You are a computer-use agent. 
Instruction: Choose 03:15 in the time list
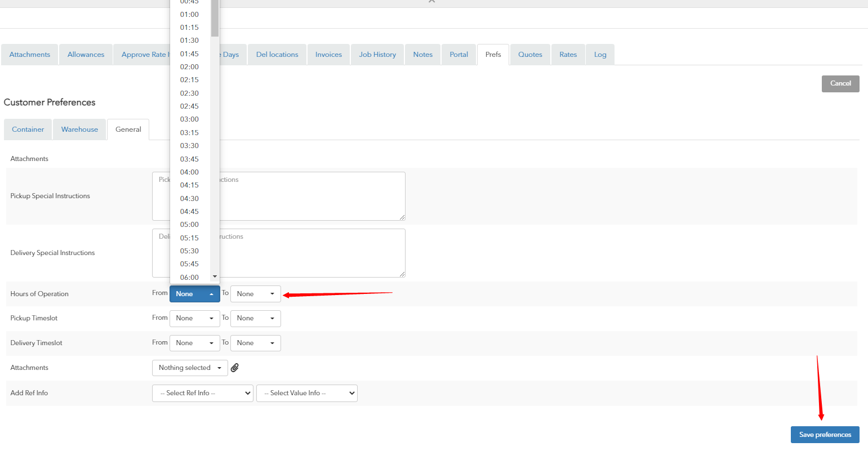[x=190, y=133]
